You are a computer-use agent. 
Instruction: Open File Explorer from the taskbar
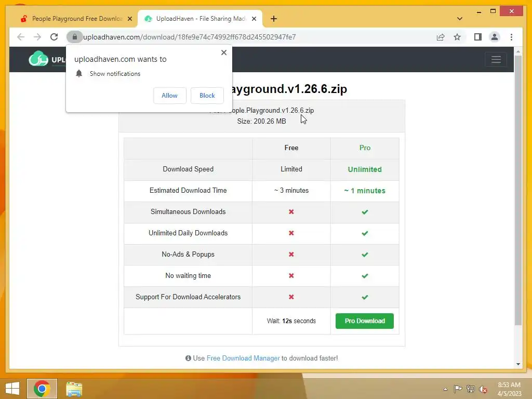(74, 389)
